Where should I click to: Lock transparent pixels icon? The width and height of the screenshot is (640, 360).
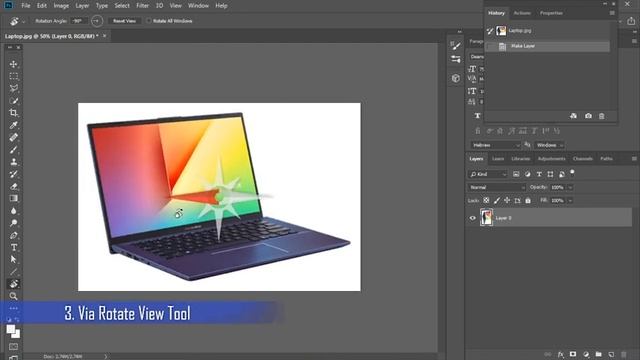pyautogui.click(x=486, y=200)
